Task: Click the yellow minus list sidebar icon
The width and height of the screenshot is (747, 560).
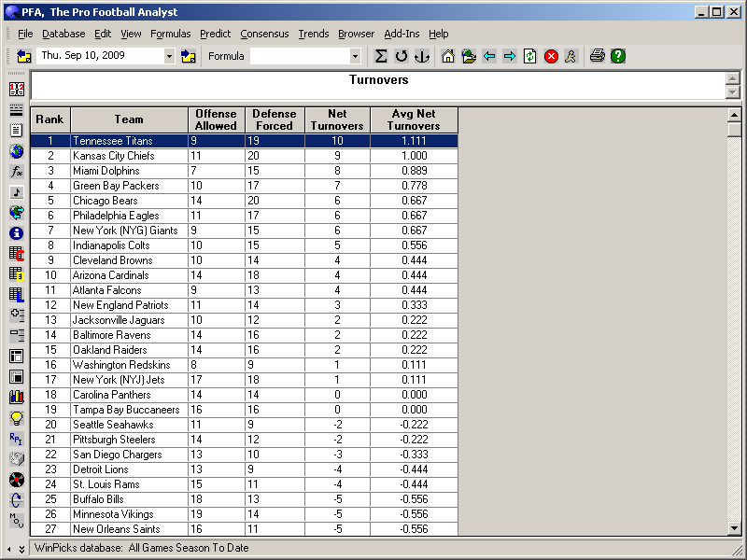Action: coord(16,335)
